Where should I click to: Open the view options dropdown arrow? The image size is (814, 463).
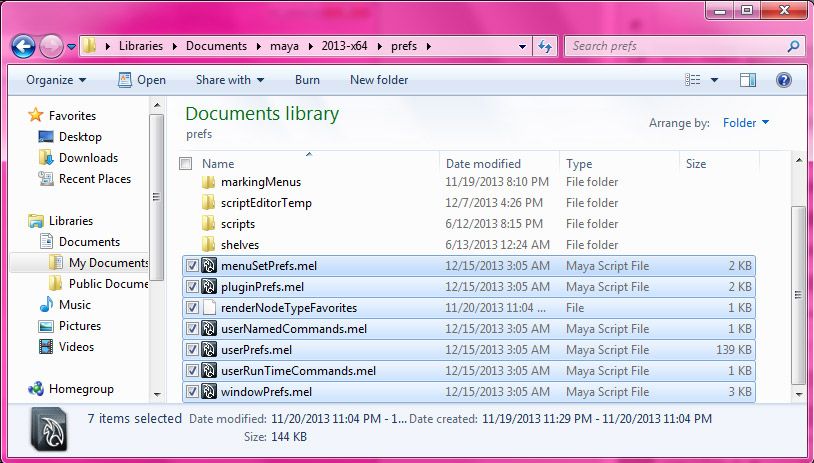coord(714,80)
